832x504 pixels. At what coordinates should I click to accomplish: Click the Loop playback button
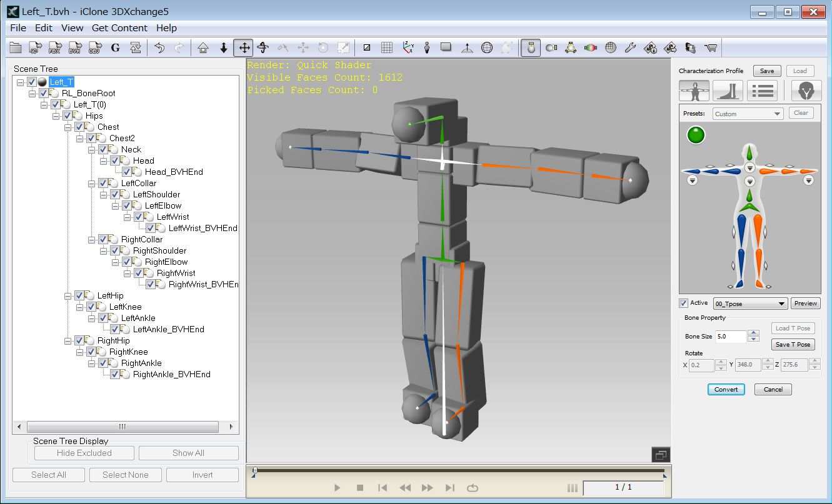click(472, 488)
